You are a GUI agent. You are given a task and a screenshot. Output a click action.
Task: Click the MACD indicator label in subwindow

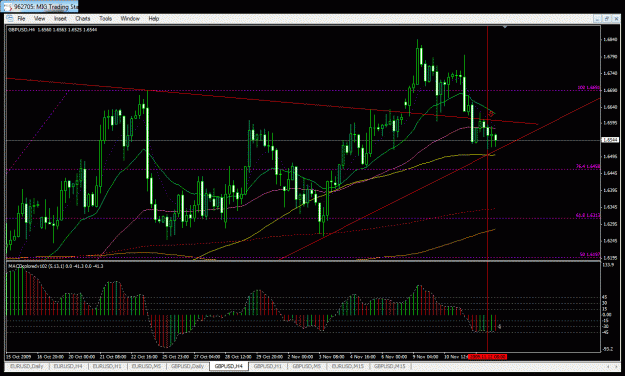pyautogui.click(x=55, y=266)
